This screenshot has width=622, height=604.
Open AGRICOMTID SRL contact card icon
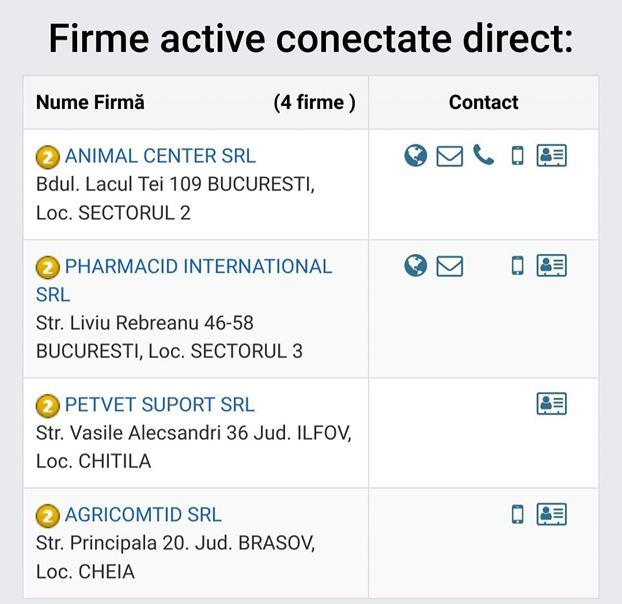(552, 514)
